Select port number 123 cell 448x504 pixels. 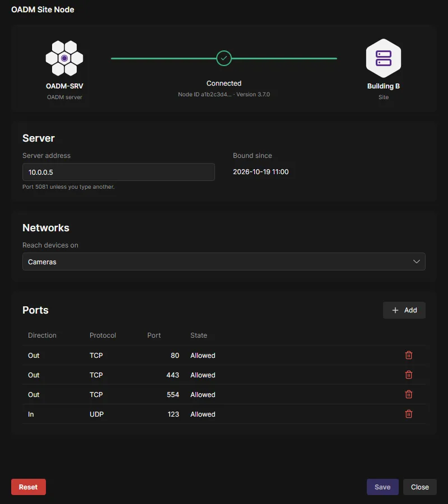pos(173,414)
